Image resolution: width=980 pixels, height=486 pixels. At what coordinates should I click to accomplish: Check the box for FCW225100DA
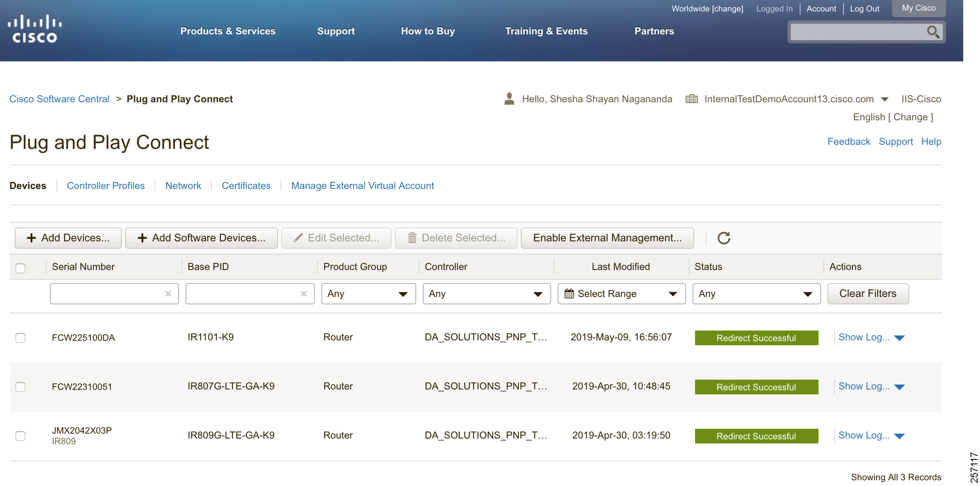point(20,338)
